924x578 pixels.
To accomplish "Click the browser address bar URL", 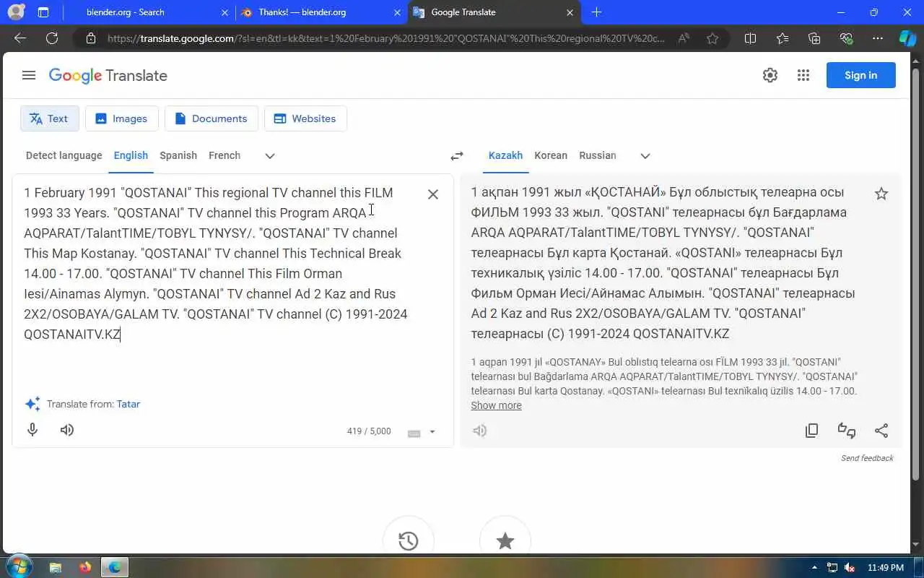I will [x=386, y=38].
